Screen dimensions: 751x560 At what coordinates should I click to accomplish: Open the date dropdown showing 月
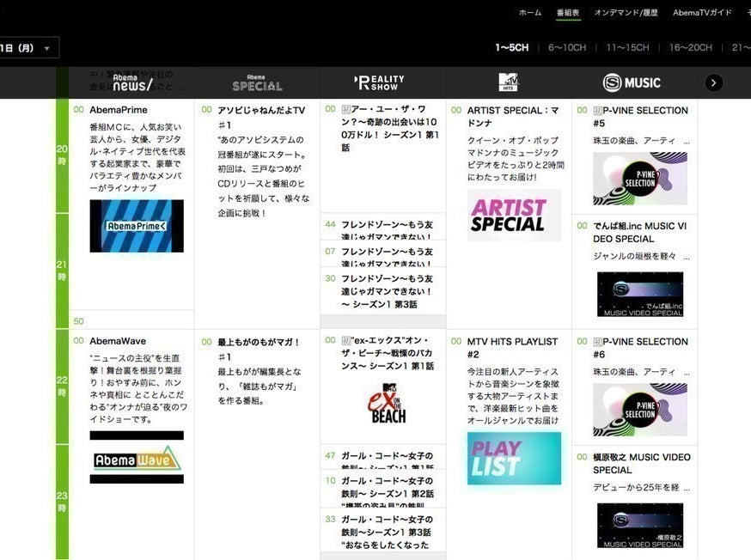[x=27, y=48]
